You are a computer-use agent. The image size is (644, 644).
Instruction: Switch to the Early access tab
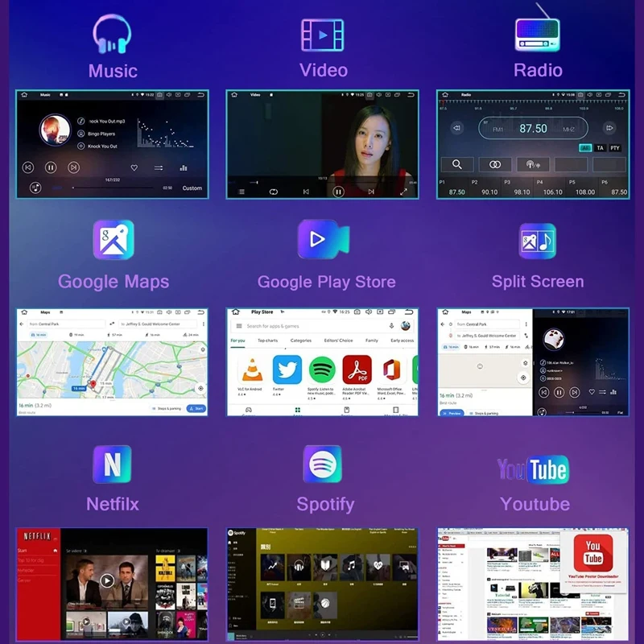(402, 341)
